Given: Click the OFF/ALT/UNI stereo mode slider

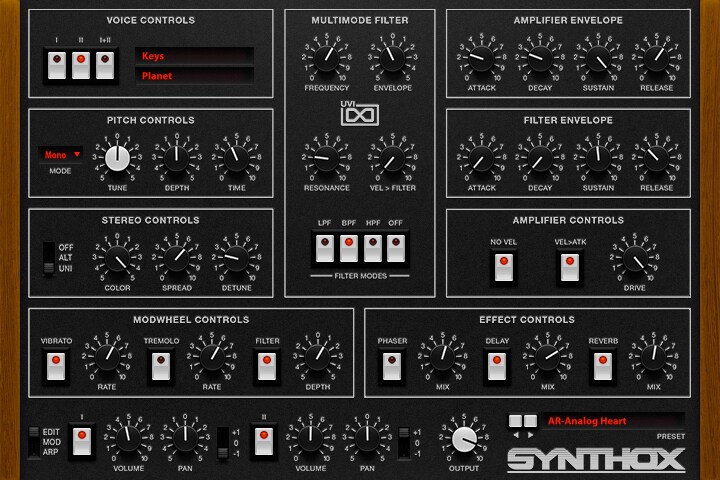Looking at the screenshot, I should 49,258.
